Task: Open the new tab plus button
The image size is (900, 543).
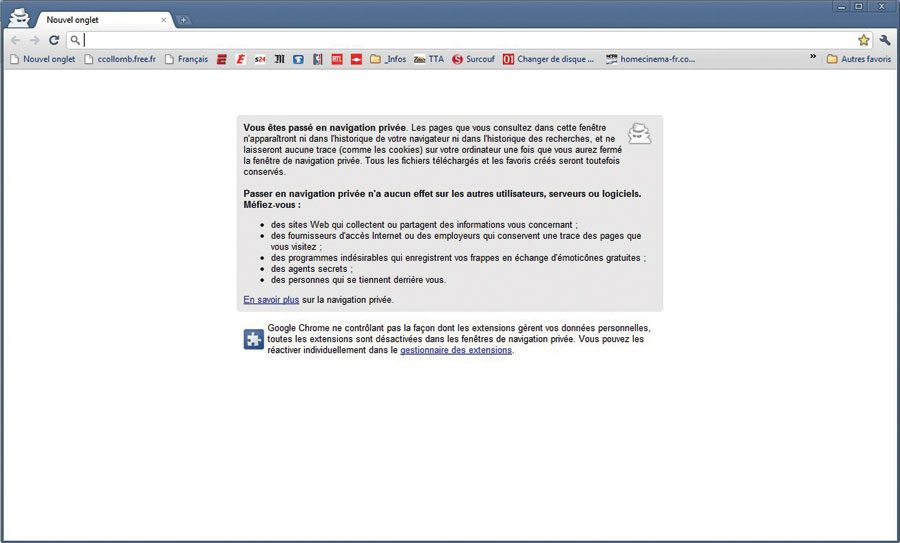Action: (183, 20)
